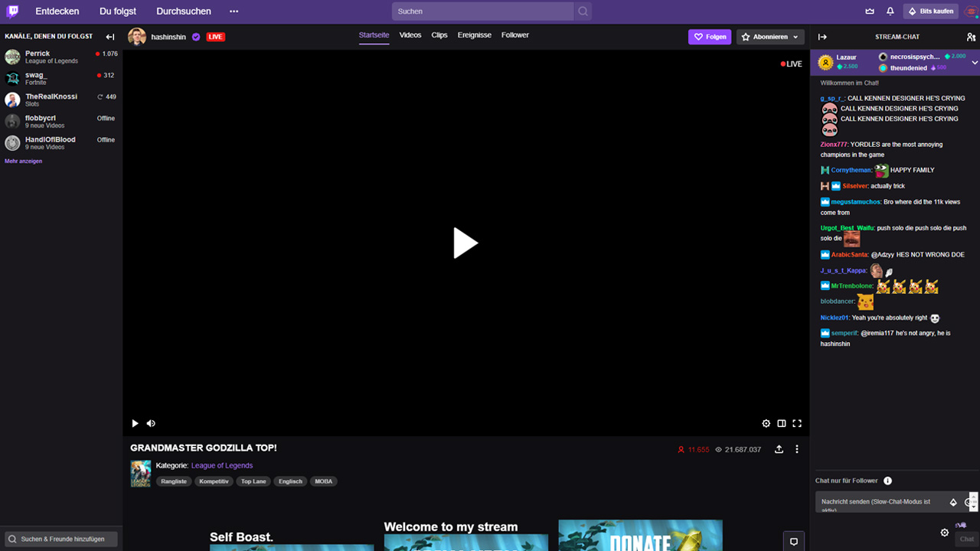This screenshot has height=551, width=980.
Task: Open the share stream icon
Action: [x=779, y=449]
